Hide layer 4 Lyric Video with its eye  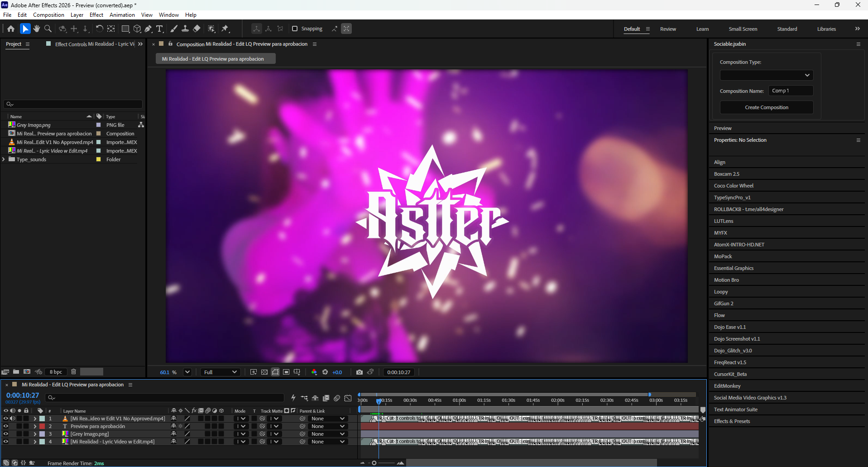6,442
